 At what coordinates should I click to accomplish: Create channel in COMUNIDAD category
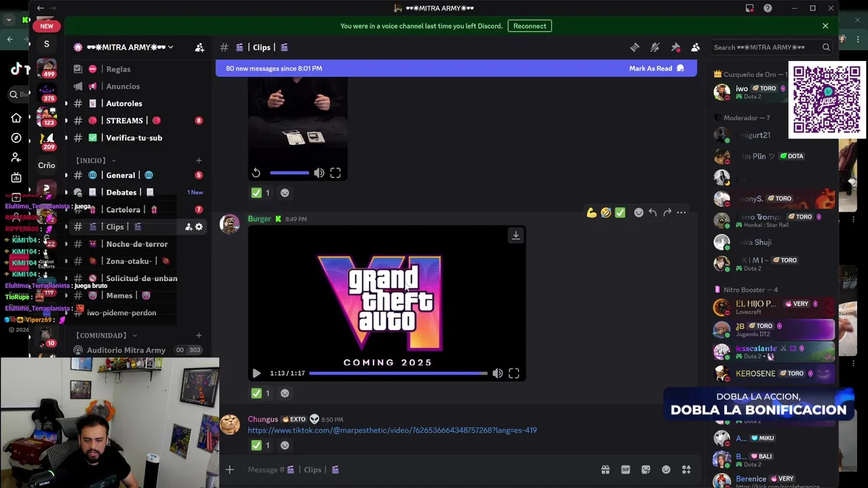[x=199, y=335]
